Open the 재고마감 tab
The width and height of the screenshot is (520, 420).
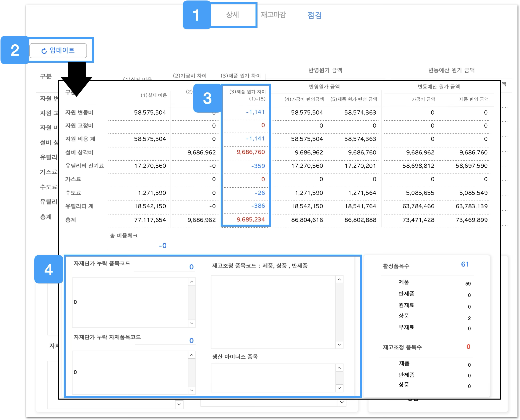273,15
